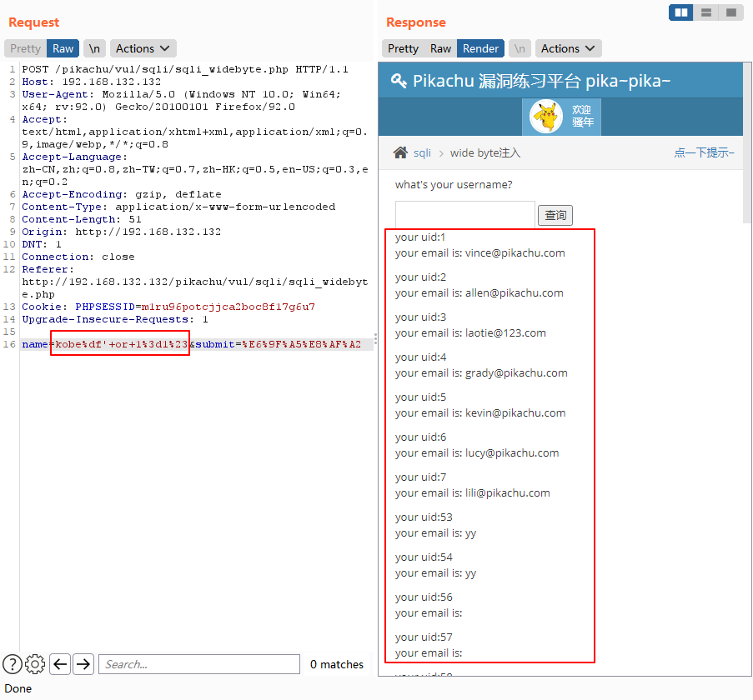Image resolution: width=753 pixels, height=700 pixels.
Task: Click the 'wide byte注入' breadcrumb text
Action: [485, 152]
